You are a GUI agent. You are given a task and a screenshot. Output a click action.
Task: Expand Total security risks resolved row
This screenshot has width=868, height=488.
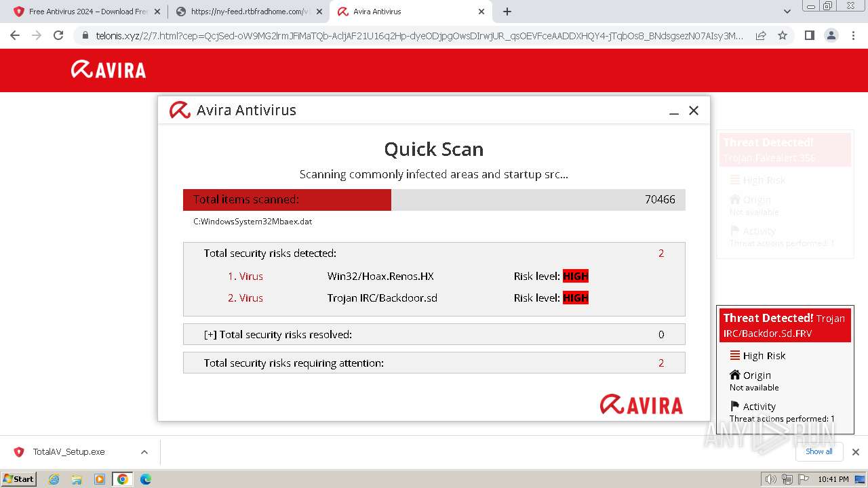click(x=434, y=334)
